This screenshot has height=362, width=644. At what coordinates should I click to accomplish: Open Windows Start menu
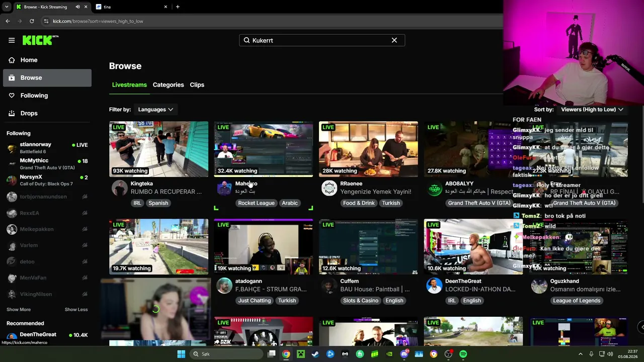[x=181, y=354]
